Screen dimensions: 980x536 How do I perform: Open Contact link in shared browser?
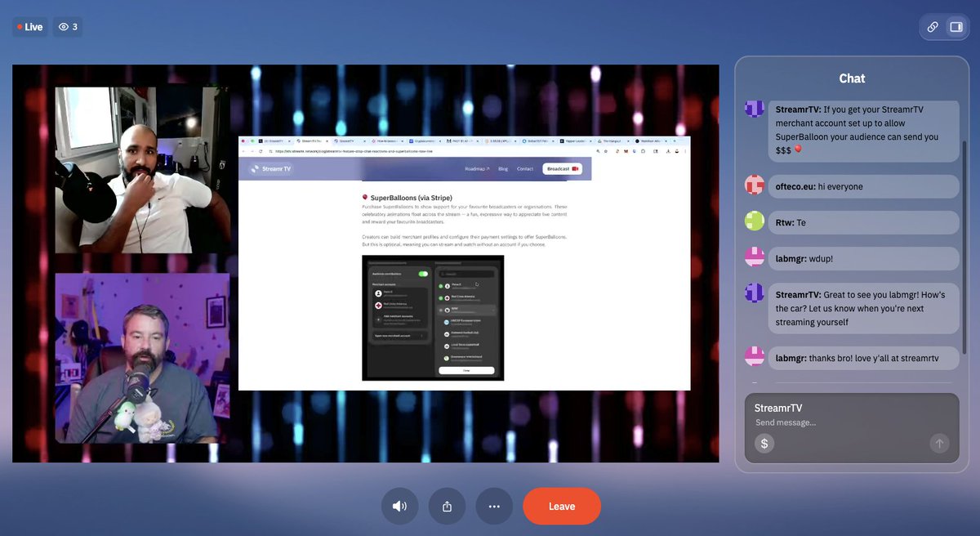point(525,169)
